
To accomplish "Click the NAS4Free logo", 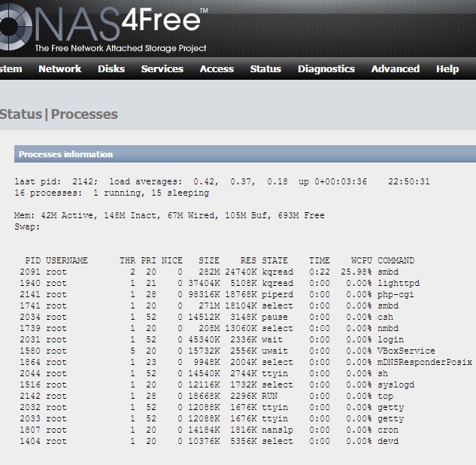I will [x=103, y=27].
